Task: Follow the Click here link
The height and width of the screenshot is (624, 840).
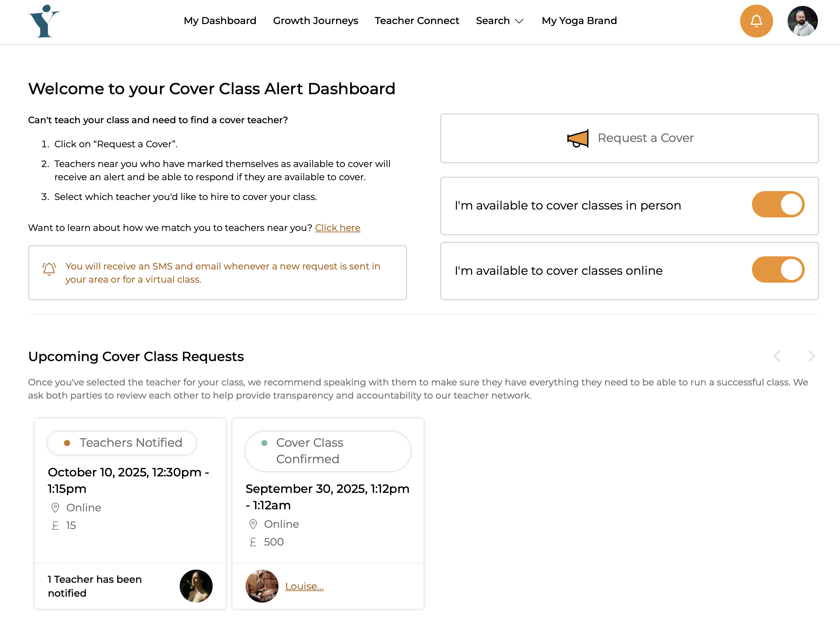Action: coord(338,228)
